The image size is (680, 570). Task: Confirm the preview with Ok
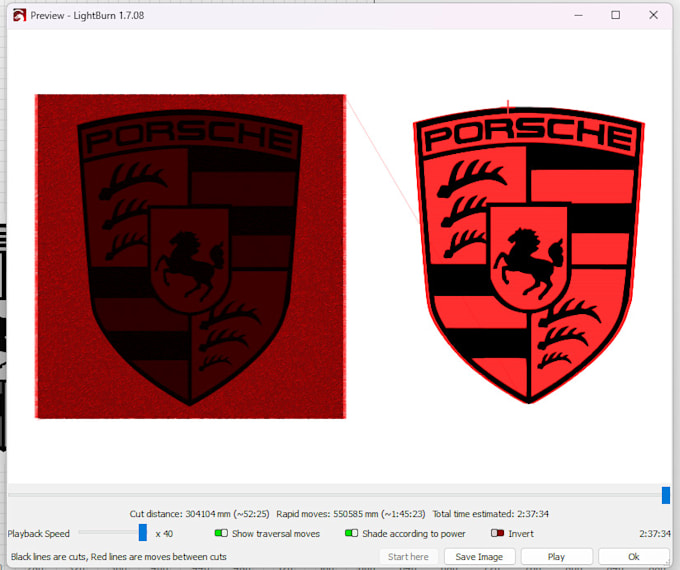(634, 557)
